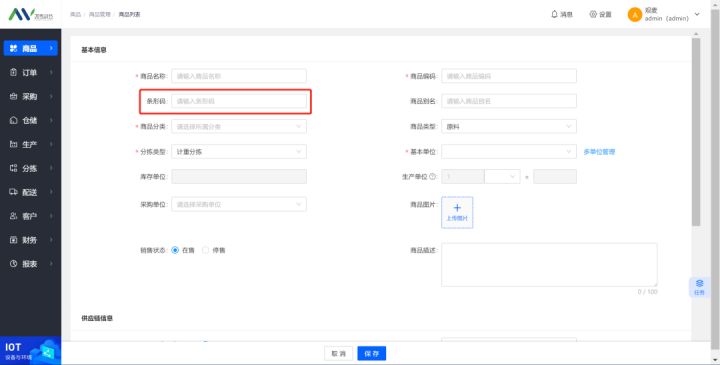Screen dimensions: 720x365
Task: Open the 分拣类型 dropdown showing 计重分拣
Action: pyautogui.click(x=239, y=152)
